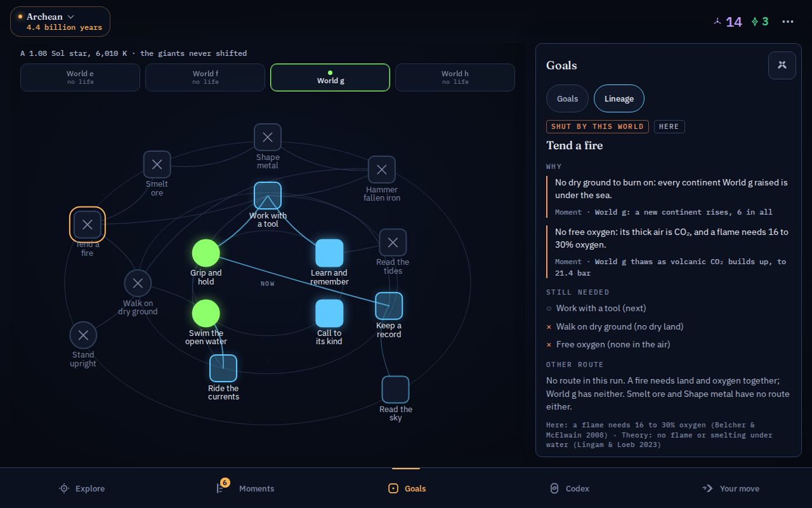Select the World f tab
Viewport: 812px width, 508px height.
click(205, 77)
